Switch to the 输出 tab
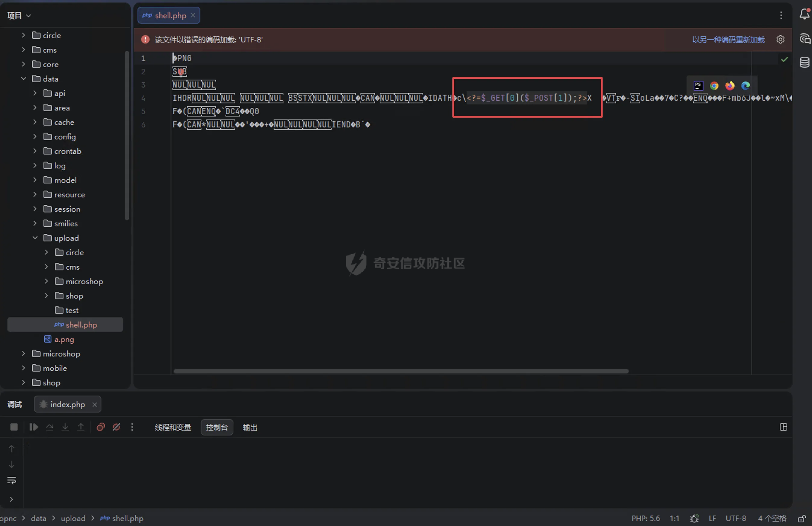 click(x=250, y=427)
